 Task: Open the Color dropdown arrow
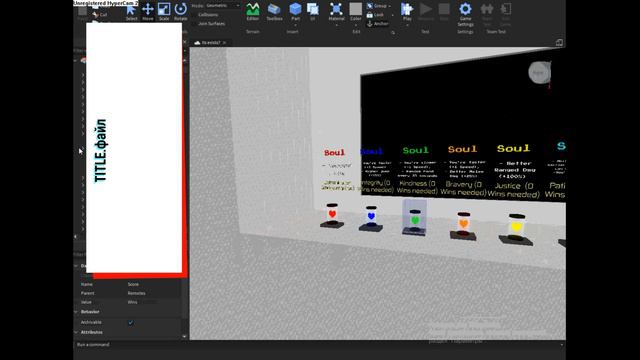click(x=356, y=25)
